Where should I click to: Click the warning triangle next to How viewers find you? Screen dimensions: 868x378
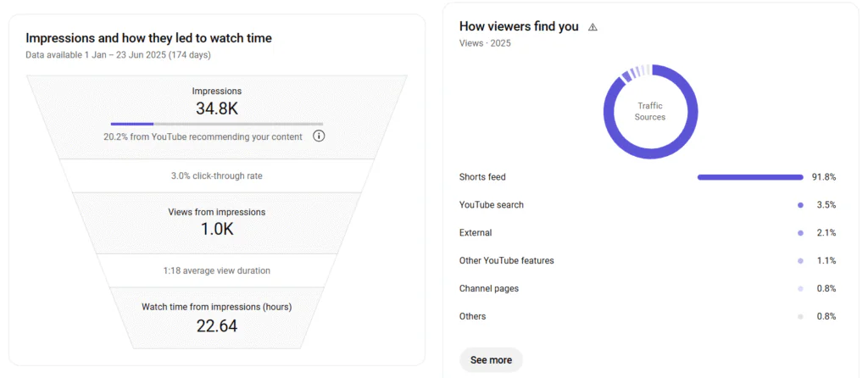coord(593,27)
